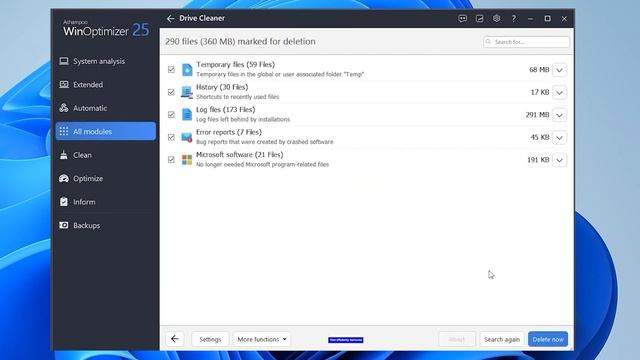Select the 'Temporary files (59 Files)' title
640x360 pixels.
coord(236,64)
